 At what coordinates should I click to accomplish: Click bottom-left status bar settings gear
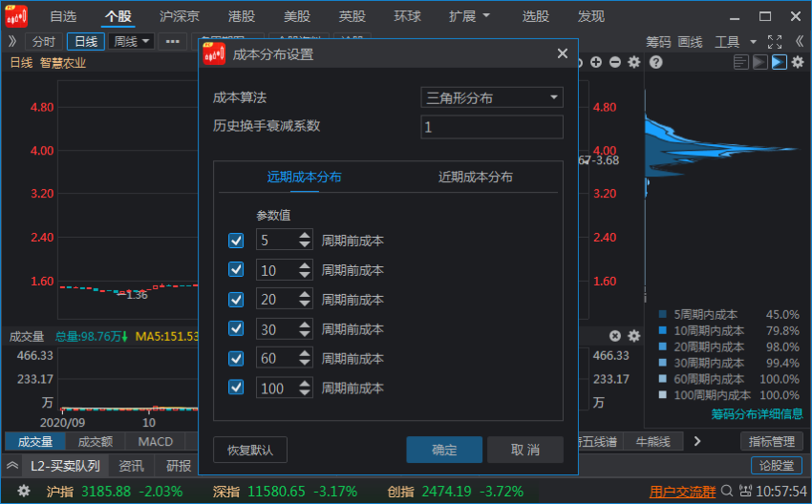(x=24, y=492)
